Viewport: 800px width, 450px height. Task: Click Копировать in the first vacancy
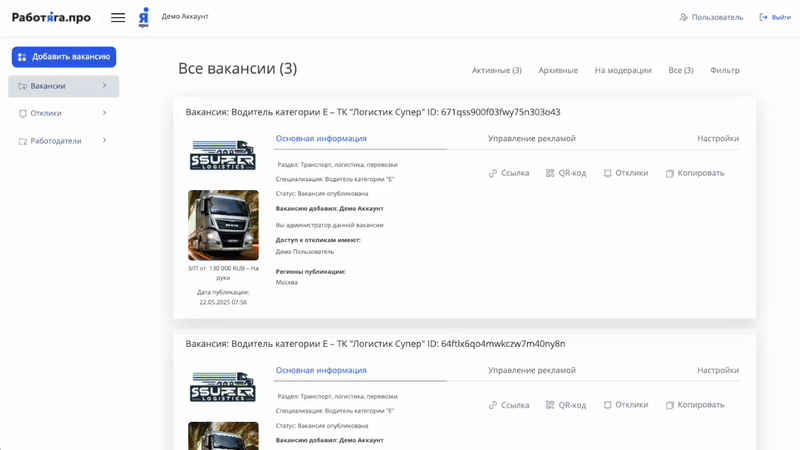click(x=670, y=173)
